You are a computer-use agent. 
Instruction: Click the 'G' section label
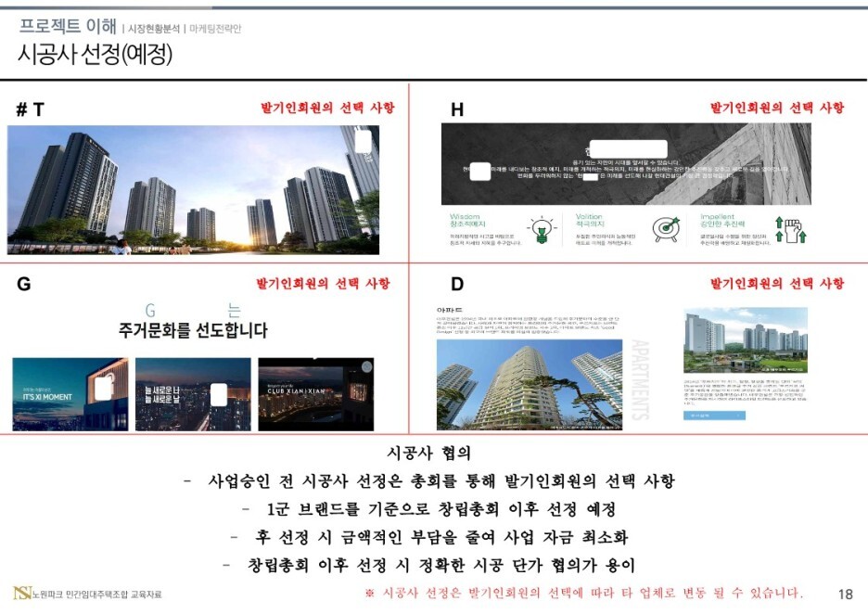(24, 284)
